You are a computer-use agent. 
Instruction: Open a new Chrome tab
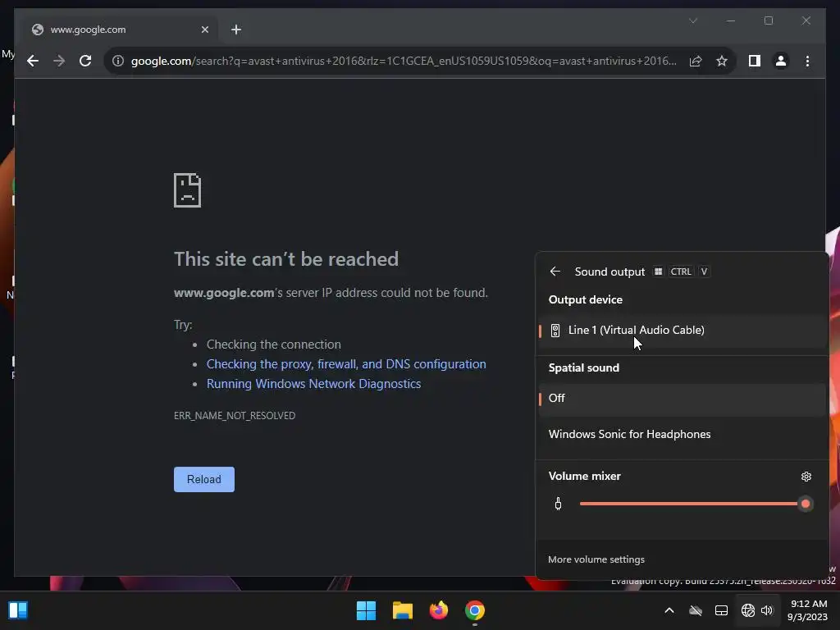[236, 30]
